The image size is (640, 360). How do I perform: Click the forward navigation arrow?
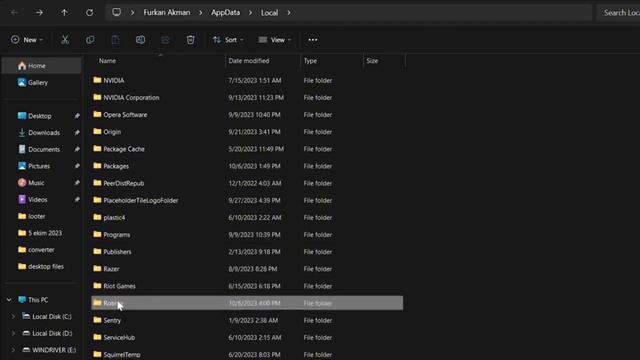(x=39, y=13)
